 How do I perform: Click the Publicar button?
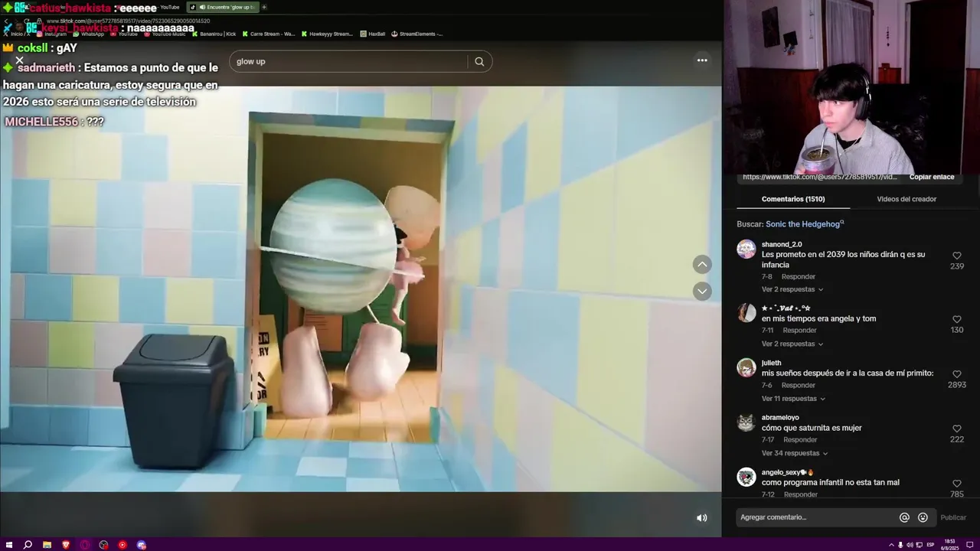(953, 517)
